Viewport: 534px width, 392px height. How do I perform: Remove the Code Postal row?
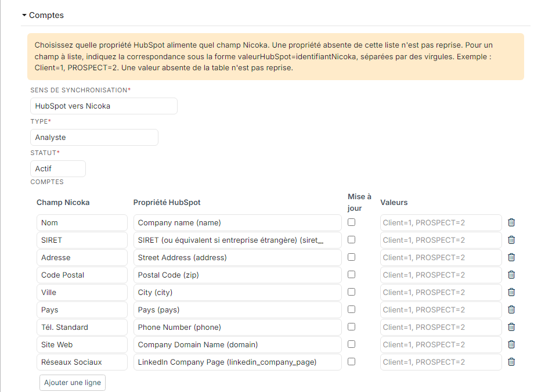[511, 275]
